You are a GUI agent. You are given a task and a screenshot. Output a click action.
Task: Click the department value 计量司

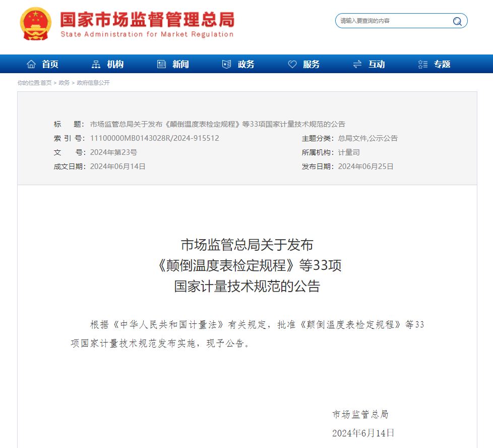click(349, 152)
